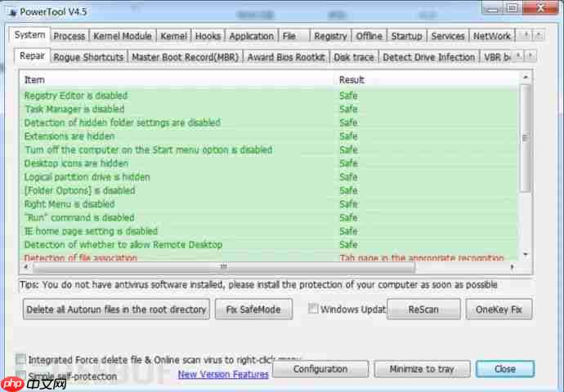
Task: Switch to Award Bios Rootkit sub-tab
Action: [286, 57]
